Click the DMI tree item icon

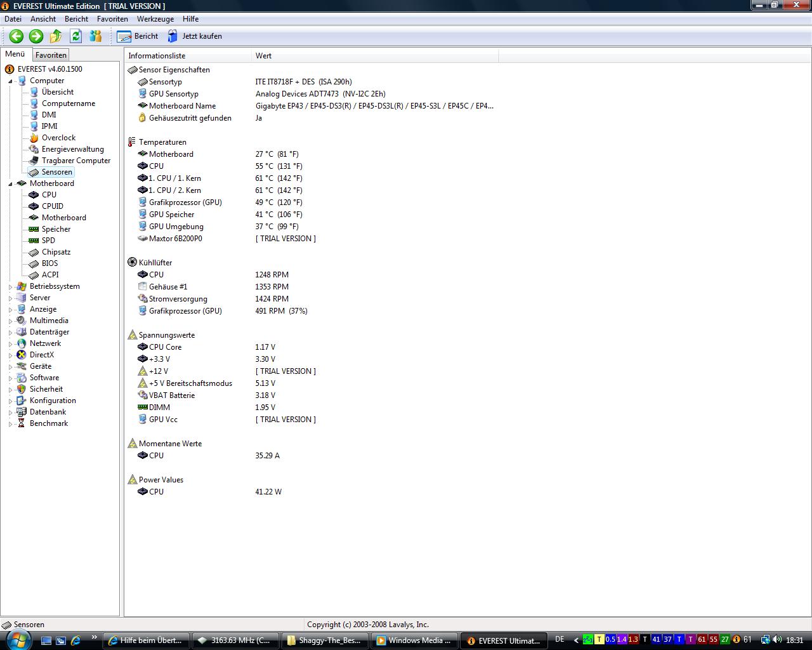[34, 115]
